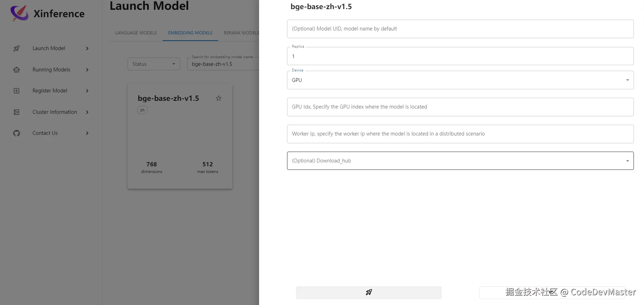
Task: Click the Launch Model rocket sidebar icon
Action: [x=16, y=48]
